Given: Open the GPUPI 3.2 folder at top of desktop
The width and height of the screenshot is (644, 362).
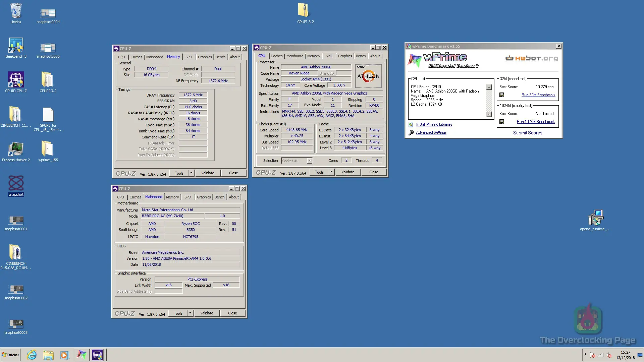Looking at the screenshot, I should click(305, 13).
